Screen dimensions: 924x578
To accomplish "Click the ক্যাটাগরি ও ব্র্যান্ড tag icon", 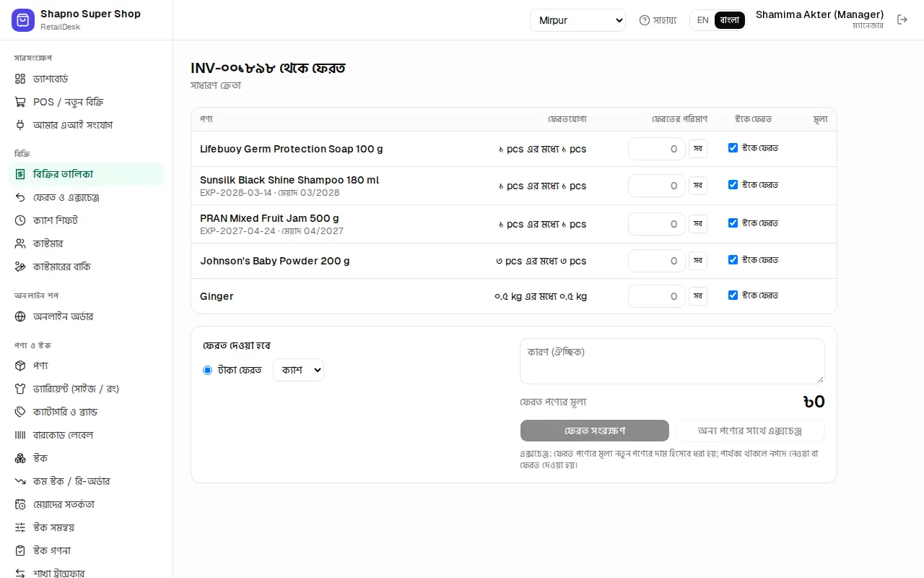I will 20,412.
